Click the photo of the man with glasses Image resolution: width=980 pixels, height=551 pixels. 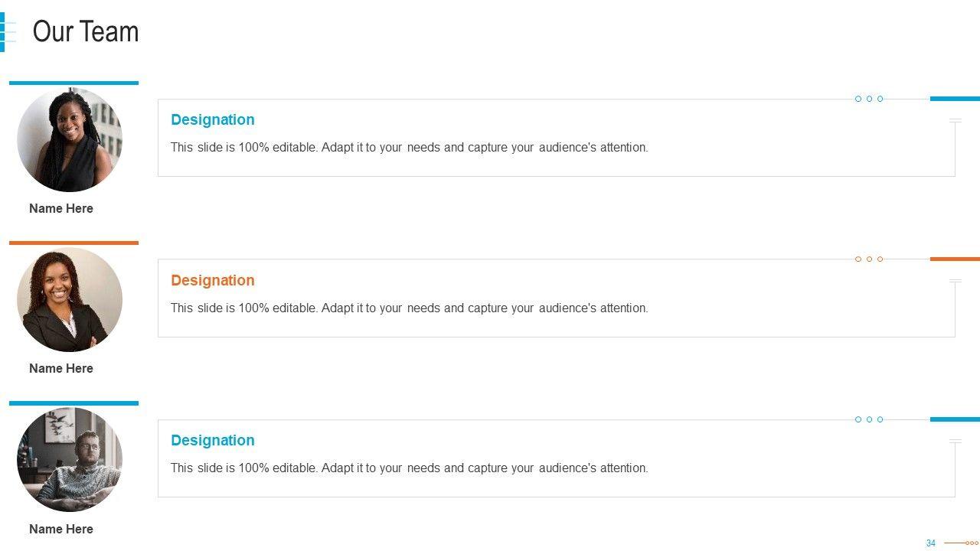pos(70,459)
